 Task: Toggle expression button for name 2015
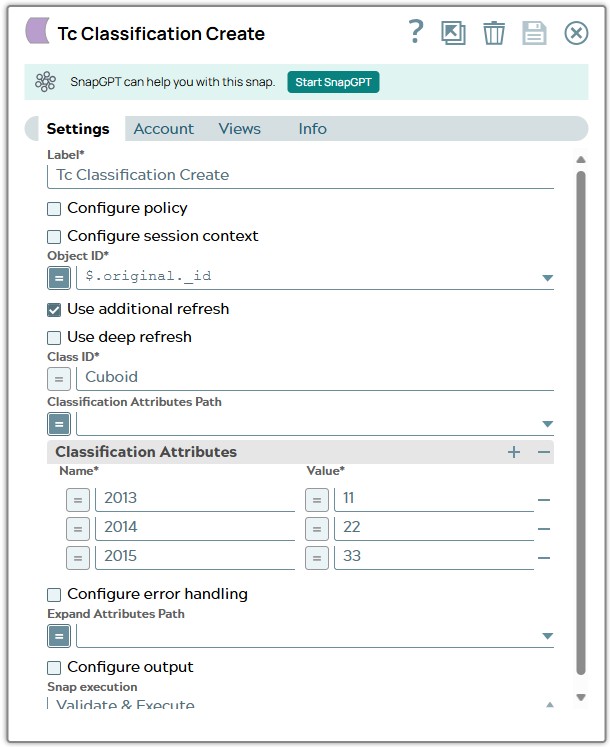click(x=78, y=558)
